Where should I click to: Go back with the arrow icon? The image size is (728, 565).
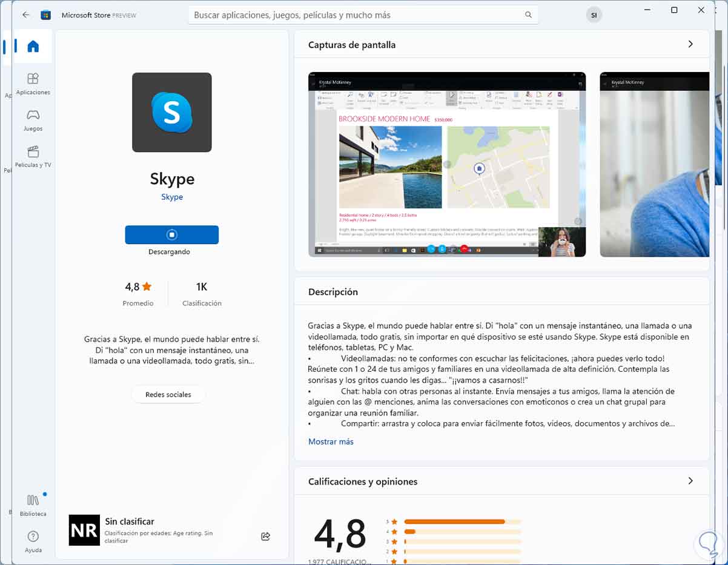tap(25, 15)
